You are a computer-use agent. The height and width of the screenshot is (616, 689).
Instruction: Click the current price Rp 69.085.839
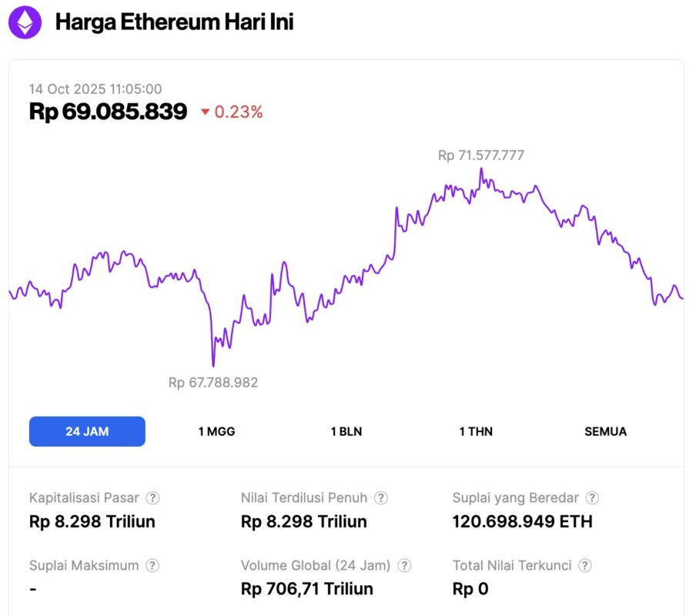click(108, 112)
